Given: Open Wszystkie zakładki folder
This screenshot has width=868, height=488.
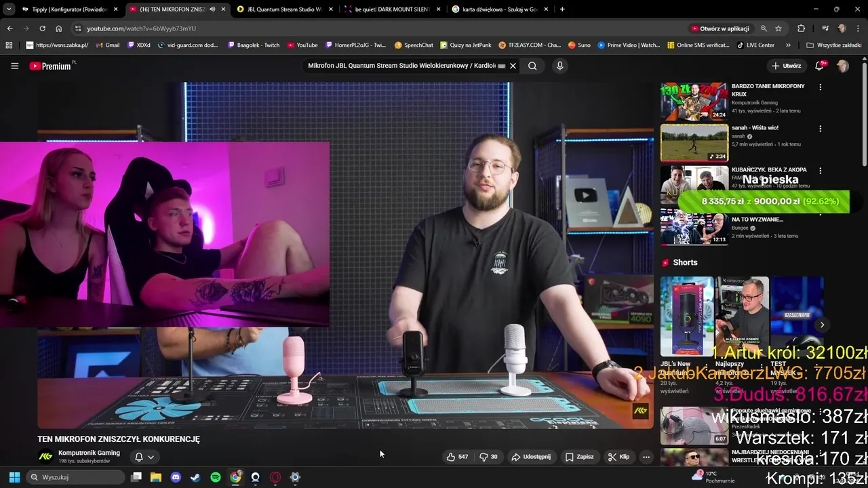Looking at the screenshot, I should 833,45.
